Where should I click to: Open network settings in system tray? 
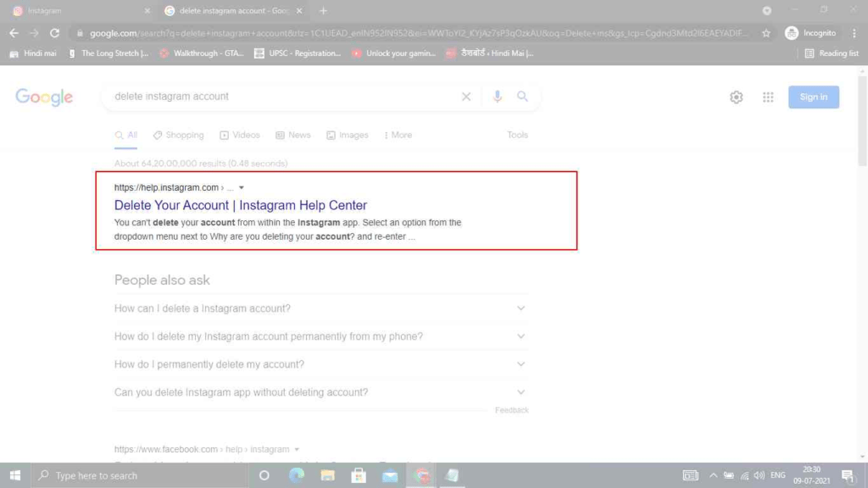[744, 475]
